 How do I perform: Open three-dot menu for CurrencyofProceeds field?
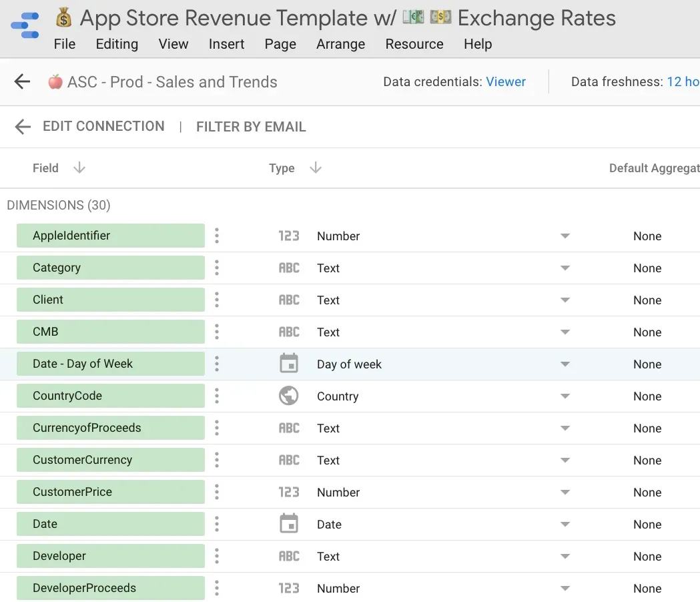tap(217, 428)
